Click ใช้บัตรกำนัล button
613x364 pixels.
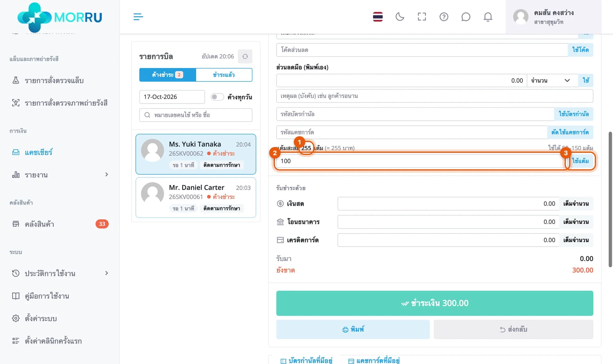point(573,114)
